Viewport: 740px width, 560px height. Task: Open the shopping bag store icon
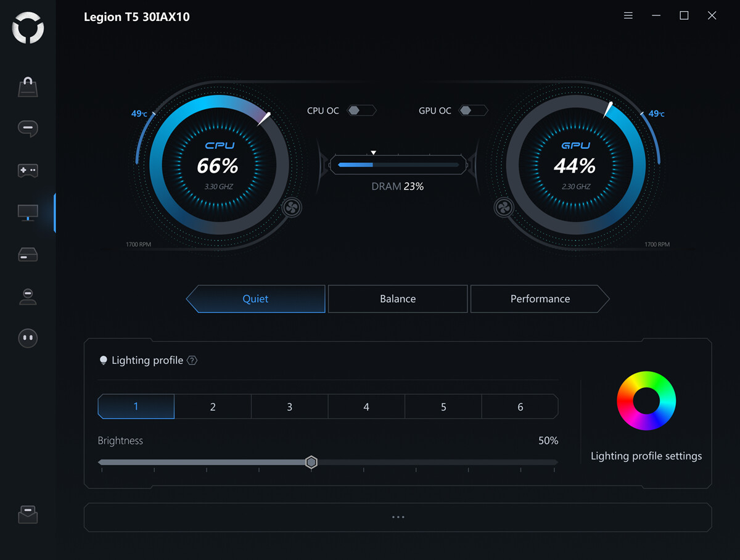(x=28, y=88)
